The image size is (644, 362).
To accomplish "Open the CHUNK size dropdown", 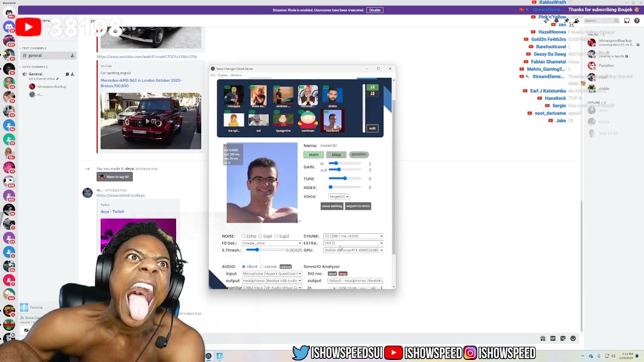I will [x=353, y=236].
